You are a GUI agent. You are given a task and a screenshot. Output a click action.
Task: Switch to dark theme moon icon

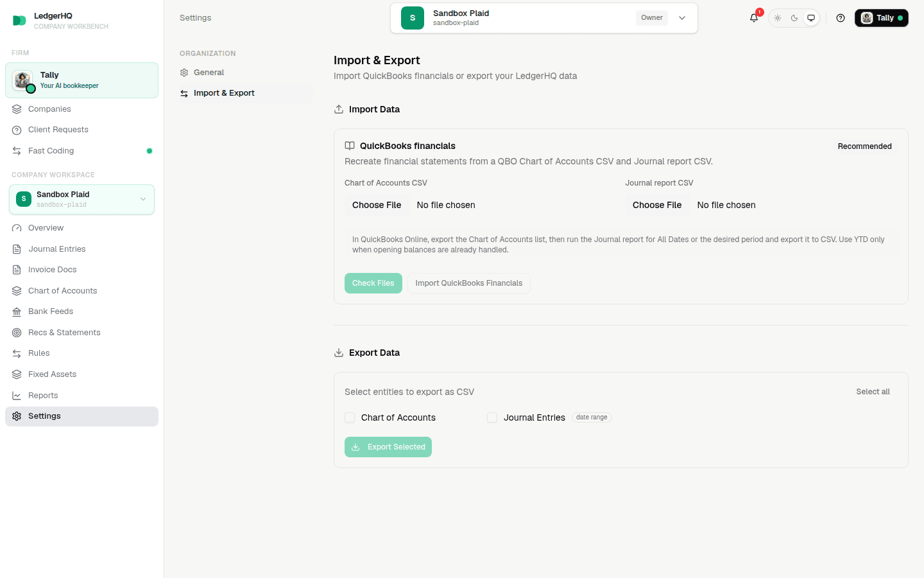point(794,18)
